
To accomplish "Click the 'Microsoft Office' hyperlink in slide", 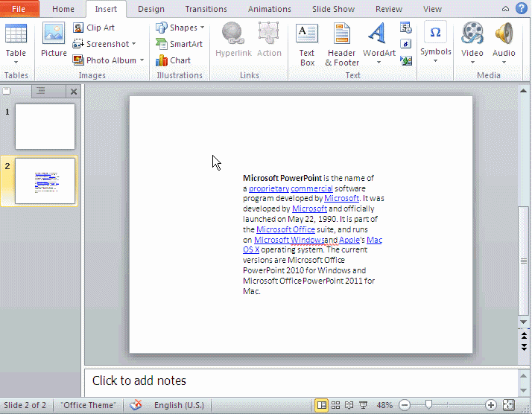I will 285,229.
